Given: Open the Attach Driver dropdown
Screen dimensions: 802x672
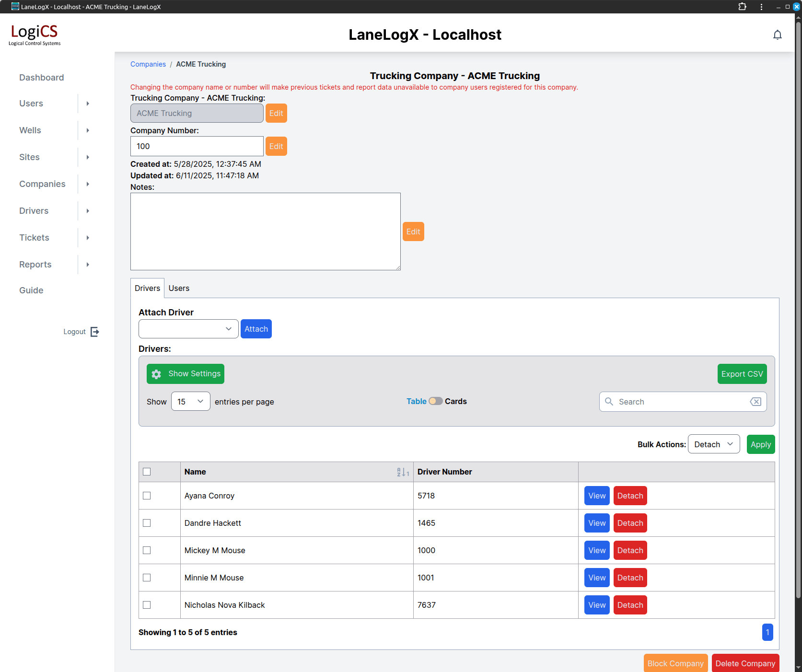Looking at the screenshot, I should (x=188, y=329).
